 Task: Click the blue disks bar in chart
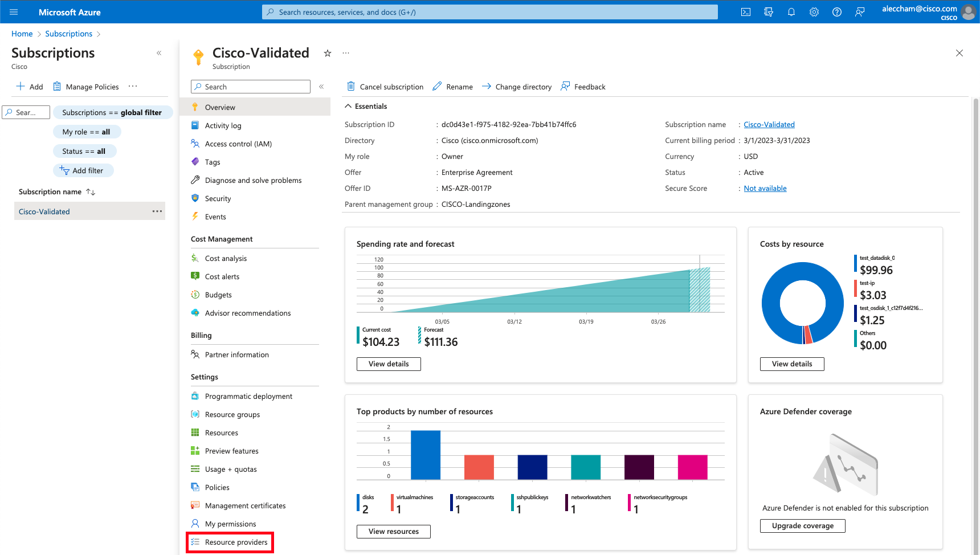pyautogui.click(x=426, y=455)
